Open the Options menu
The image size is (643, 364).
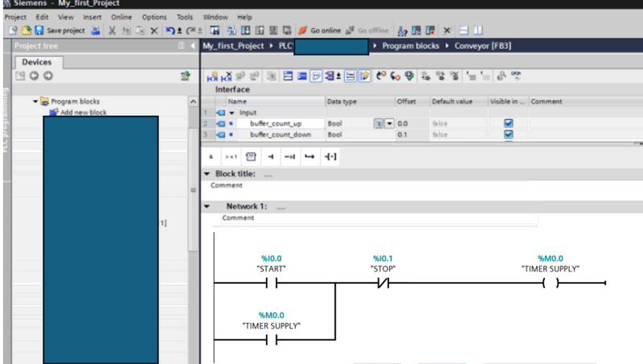[154, 17]
